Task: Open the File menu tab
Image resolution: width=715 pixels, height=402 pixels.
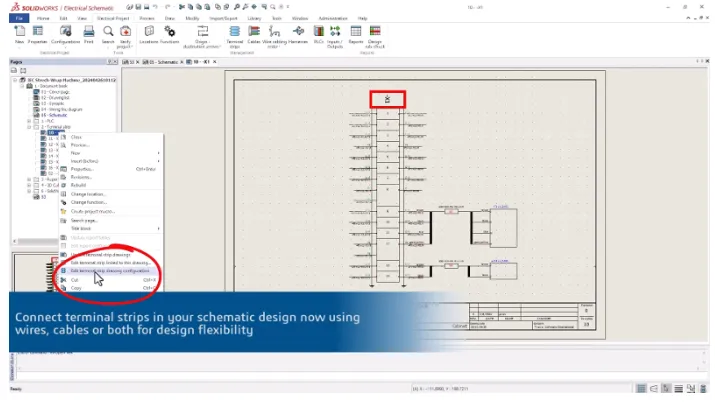Action: click(19, 18)
